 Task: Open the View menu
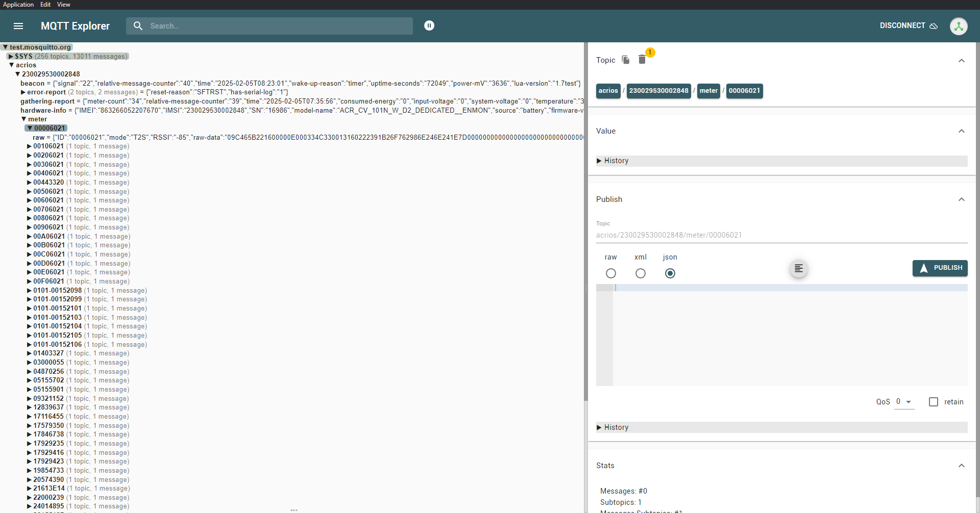pos(63,5)
